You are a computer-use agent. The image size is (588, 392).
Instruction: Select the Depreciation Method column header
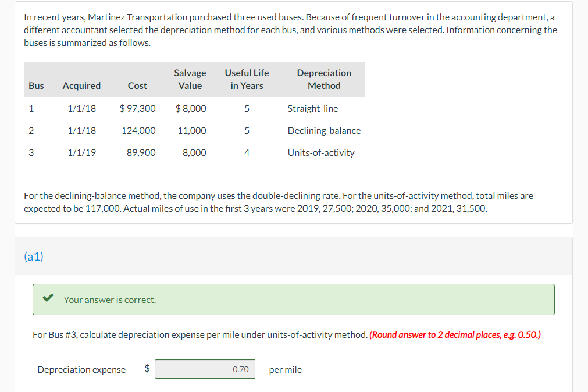point(324,79)
